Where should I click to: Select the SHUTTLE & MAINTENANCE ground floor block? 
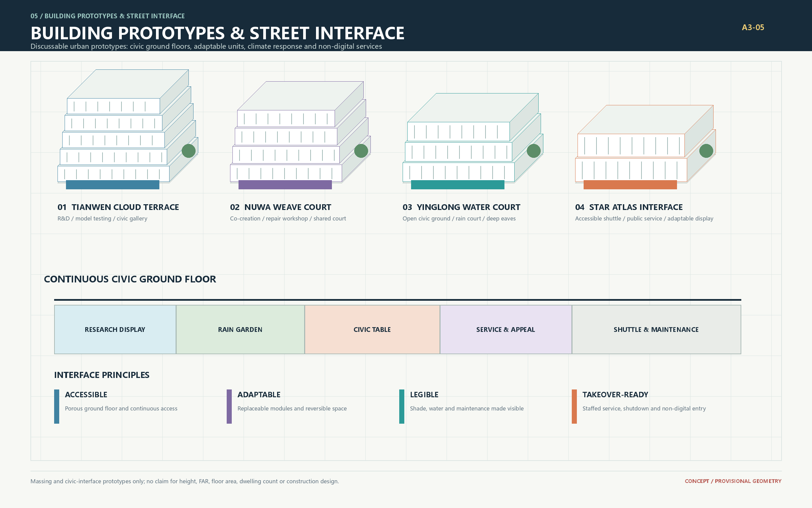point(656,330)
